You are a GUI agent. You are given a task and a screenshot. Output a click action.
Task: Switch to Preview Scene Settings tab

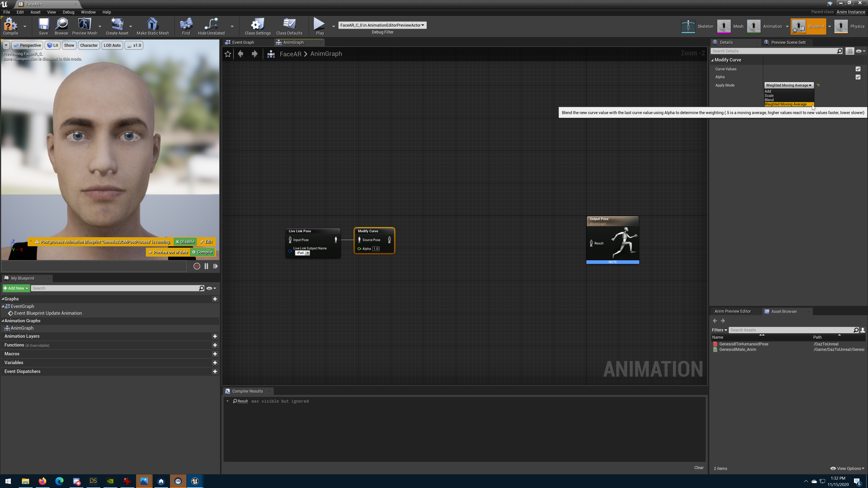coord(788,42)
